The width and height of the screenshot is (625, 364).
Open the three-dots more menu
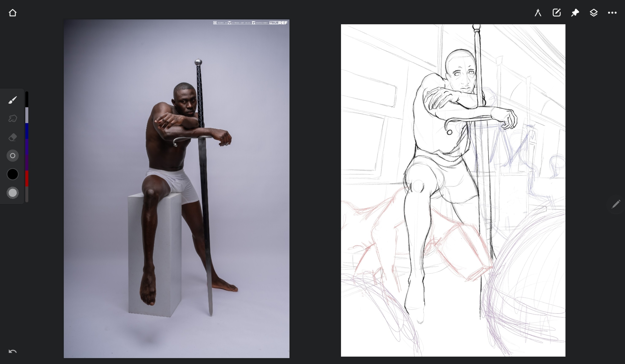click(x=612, y=13)
